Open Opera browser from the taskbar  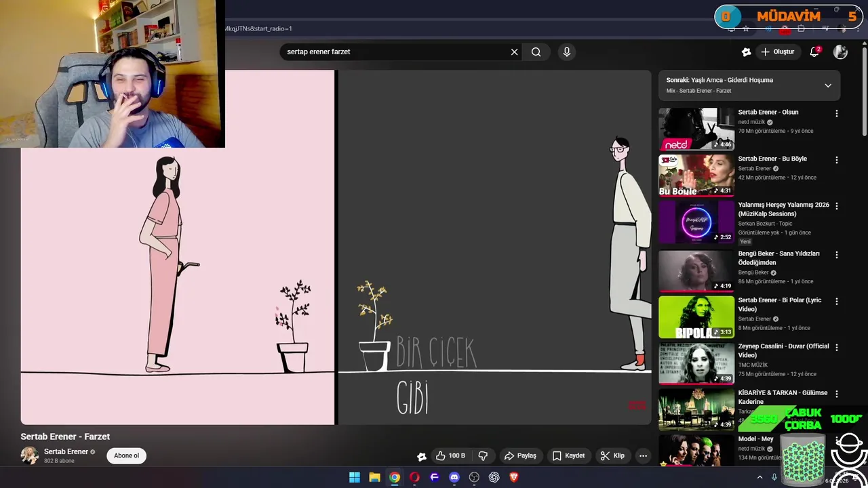click(x=414, y=477)
